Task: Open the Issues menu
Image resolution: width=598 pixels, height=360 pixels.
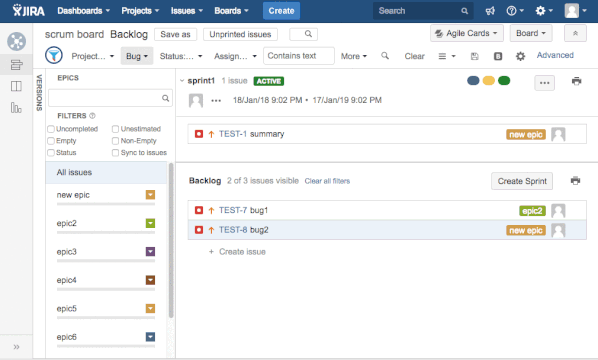Action: [x=186, y=11]
